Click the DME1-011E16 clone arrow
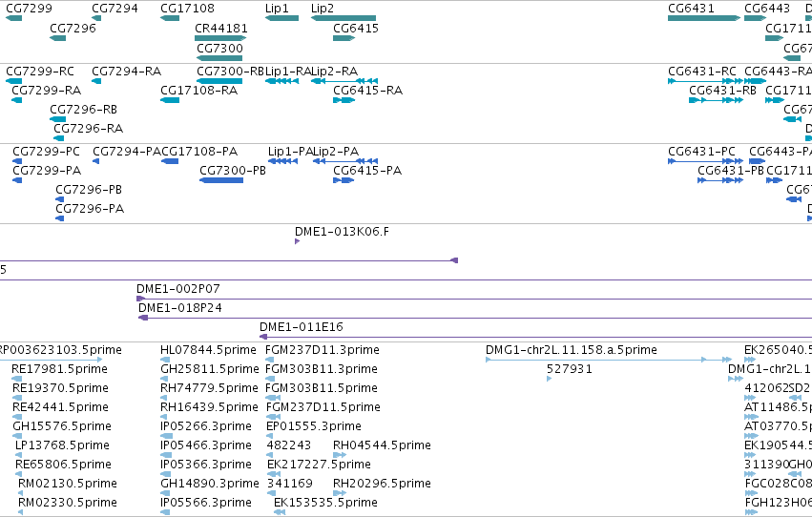This screenshot has width=812, height=517. pos(263,337)
